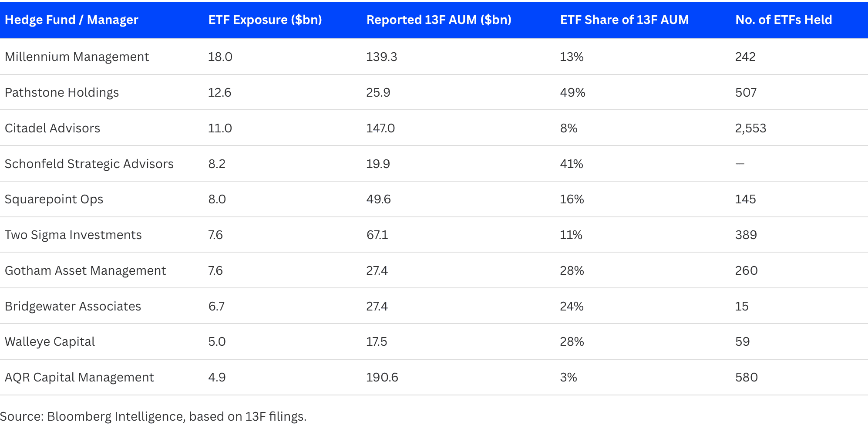Select the Pathstone Holdings manager cell
Image resolution: width=868 pixels, height=432 pixels.
[x=62, y=93]
